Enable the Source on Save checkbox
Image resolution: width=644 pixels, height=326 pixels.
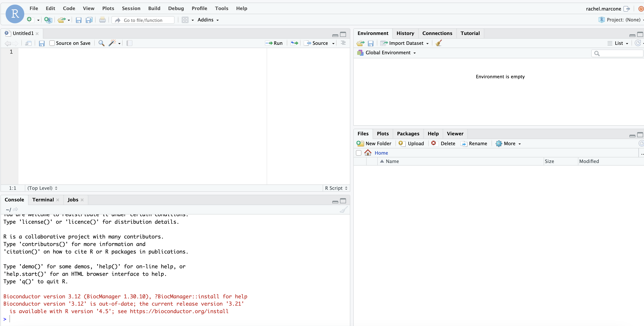coord(52,43)
